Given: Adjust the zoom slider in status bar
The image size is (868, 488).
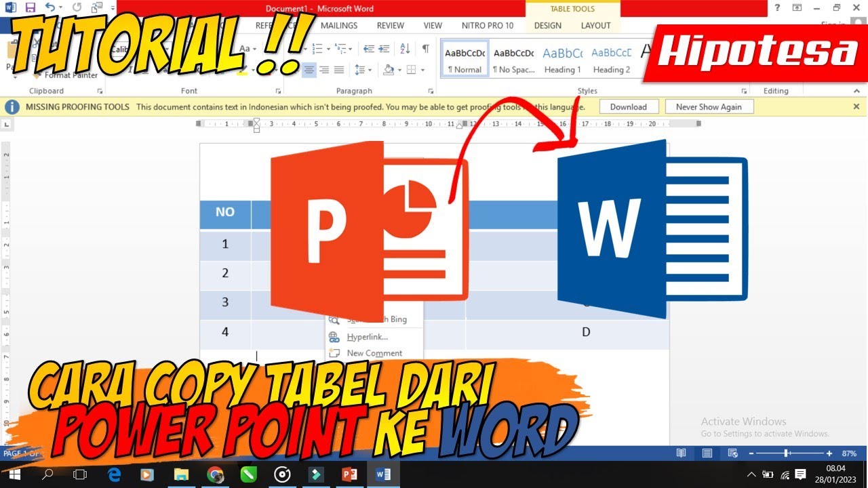Looking at the screenshot, I should tap(786, 453).
